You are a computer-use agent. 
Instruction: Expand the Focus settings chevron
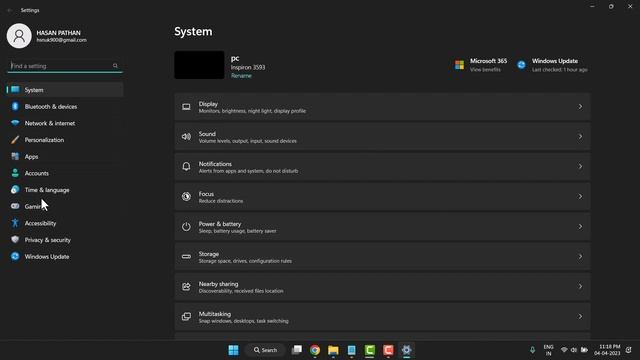(x=580, y=197)
